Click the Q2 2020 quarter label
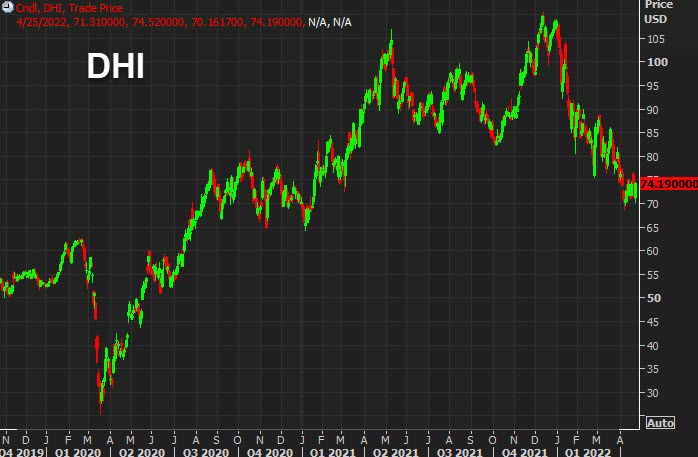The width and height of the screenshot is (698, 457). [142, 453]
